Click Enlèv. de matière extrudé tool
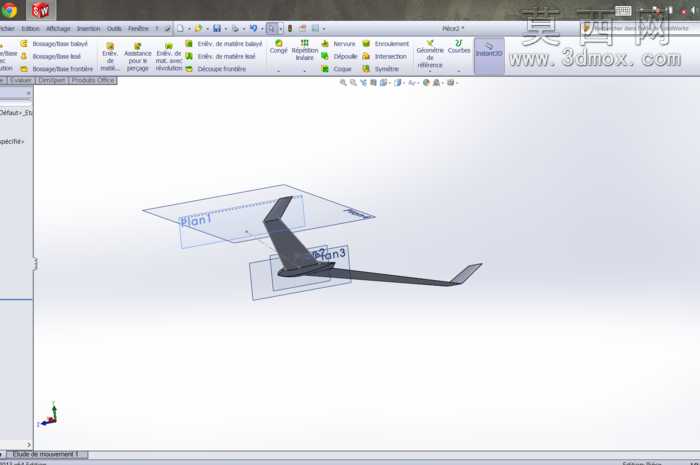The width and height of the screenshot is (700, 465). click(x=110, y=57)
